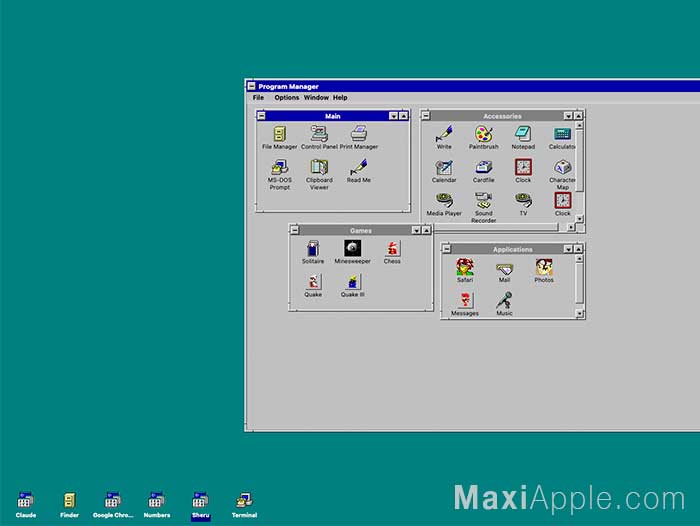Click Accessories vertical scrollbar down arrow
Screen dimensions: 700x526
[579, 219]
